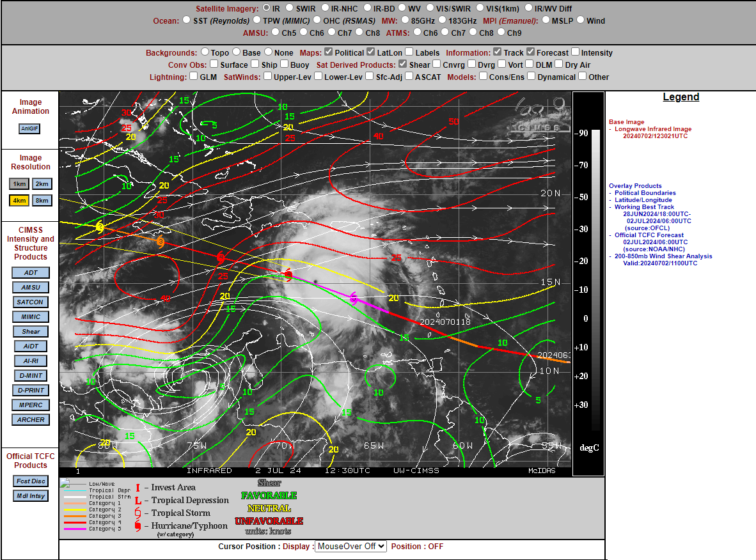Open the AMSU intensity product
Viewport: 756px width, 560px height.
point(30,287)
